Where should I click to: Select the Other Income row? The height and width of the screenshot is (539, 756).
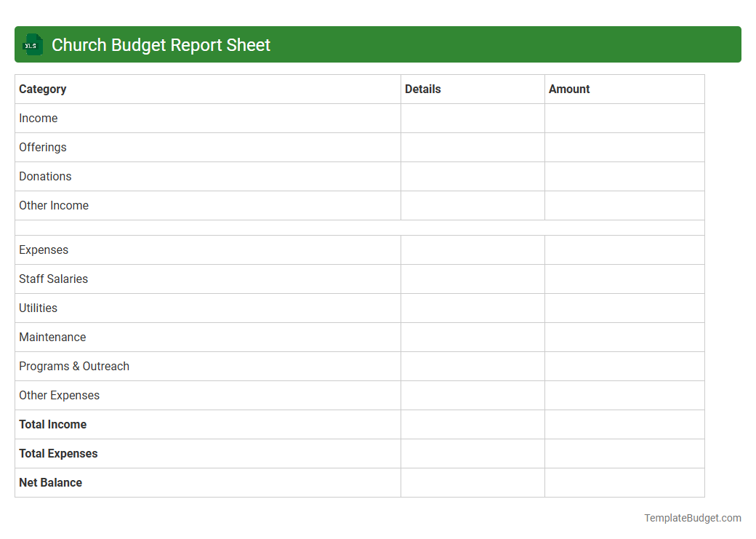(x=54, y=205)
